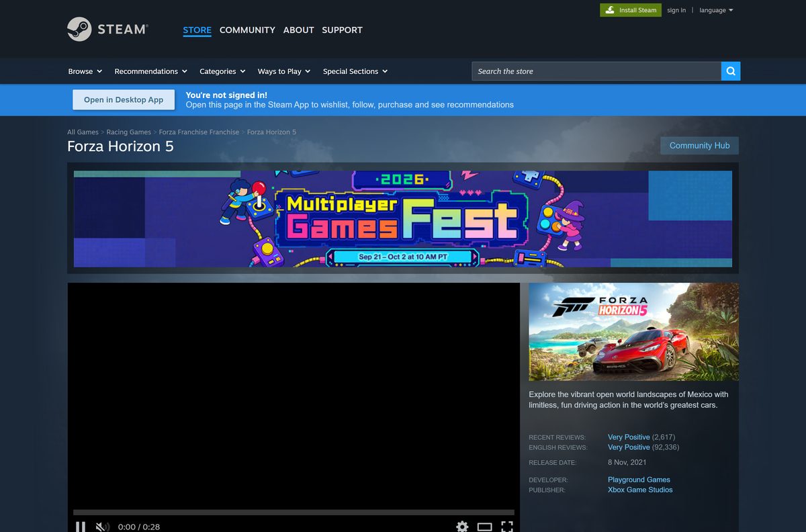
Task: Expand Ways to Play menu
Action: pyautogui.click(x=284, y=71)
